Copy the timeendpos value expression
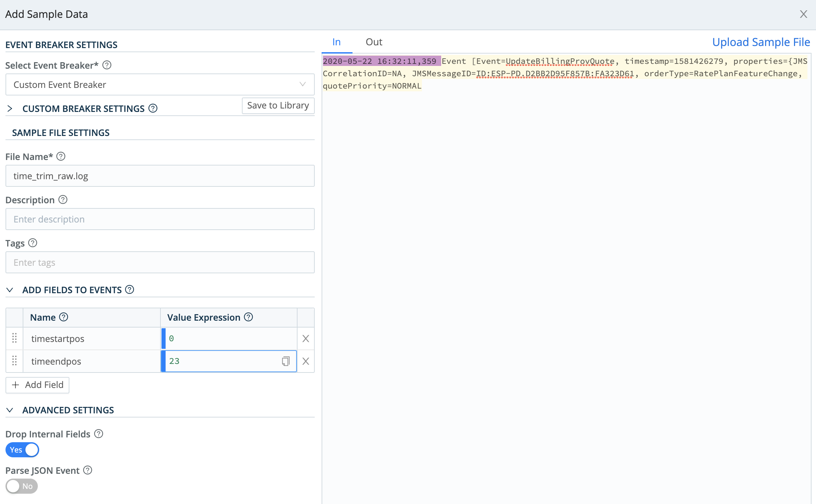 286,361
